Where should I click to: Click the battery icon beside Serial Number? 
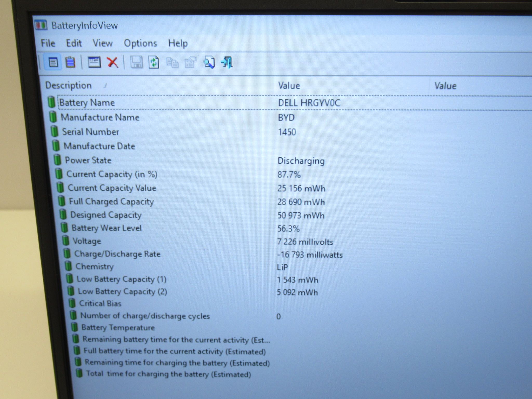pyautogui.click(x=54, y=131)
